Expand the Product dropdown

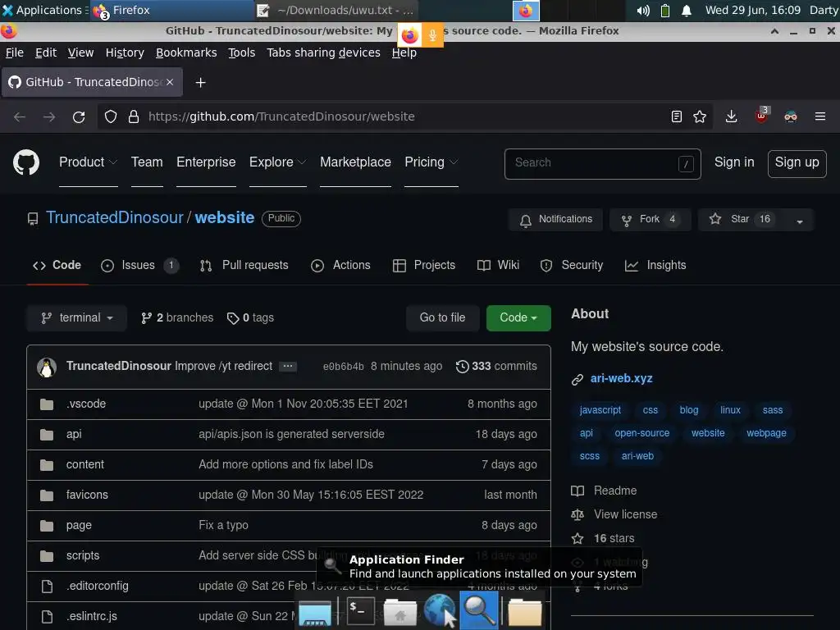[x=89, y=162]
